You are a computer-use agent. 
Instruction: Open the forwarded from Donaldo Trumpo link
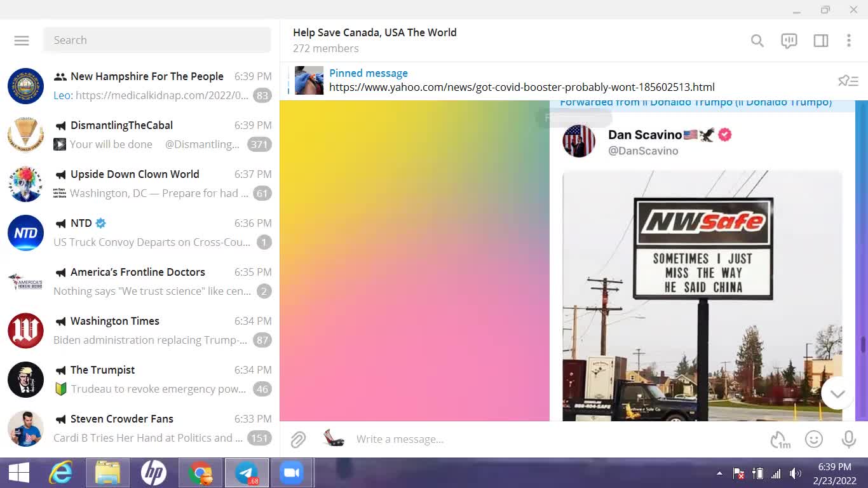pyautogui.click(x=696, y=102)
